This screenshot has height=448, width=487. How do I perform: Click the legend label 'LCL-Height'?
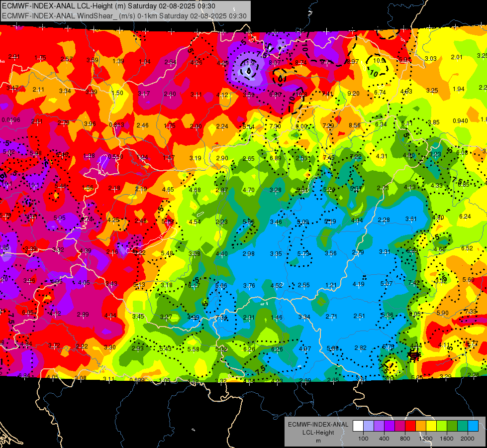coord(318,433)
